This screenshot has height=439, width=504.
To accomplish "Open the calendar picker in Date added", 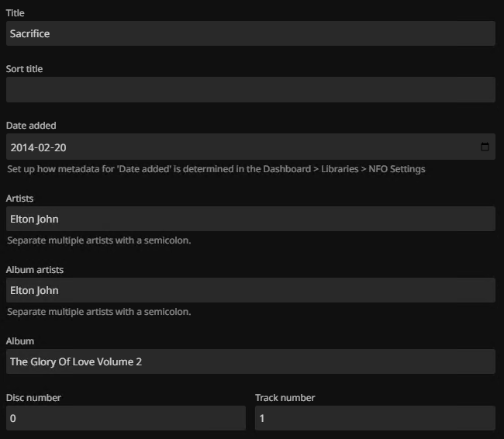I will pos(485,147).
